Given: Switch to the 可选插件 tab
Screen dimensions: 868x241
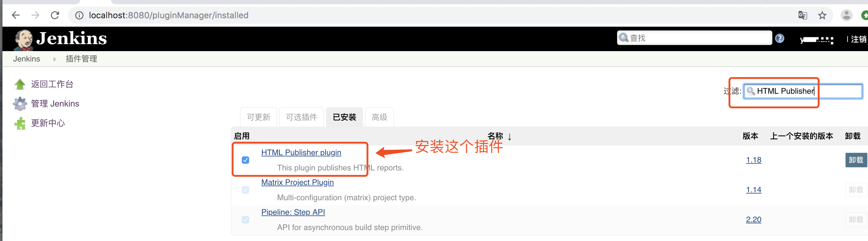Looking at the screenshot, I should [x=302, y=117].
